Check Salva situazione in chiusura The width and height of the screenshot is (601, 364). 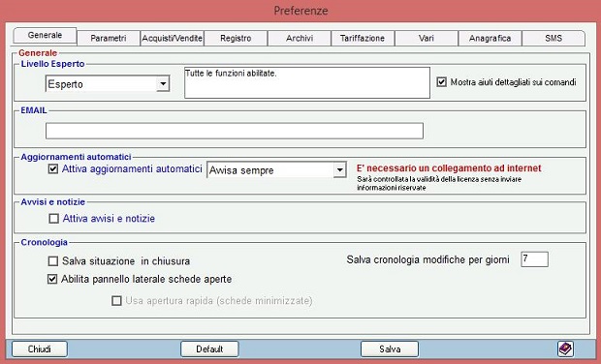(53, 261)
